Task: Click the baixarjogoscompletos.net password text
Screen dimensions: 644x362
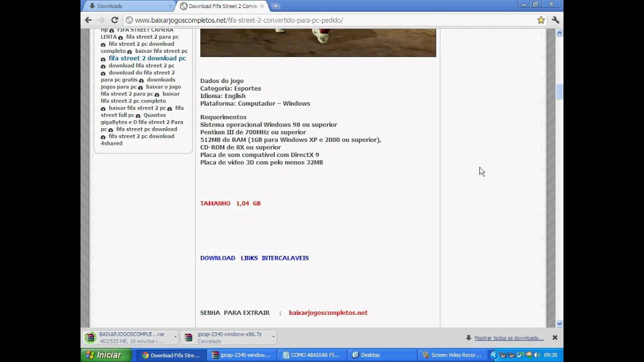Action: coord(328,313)
